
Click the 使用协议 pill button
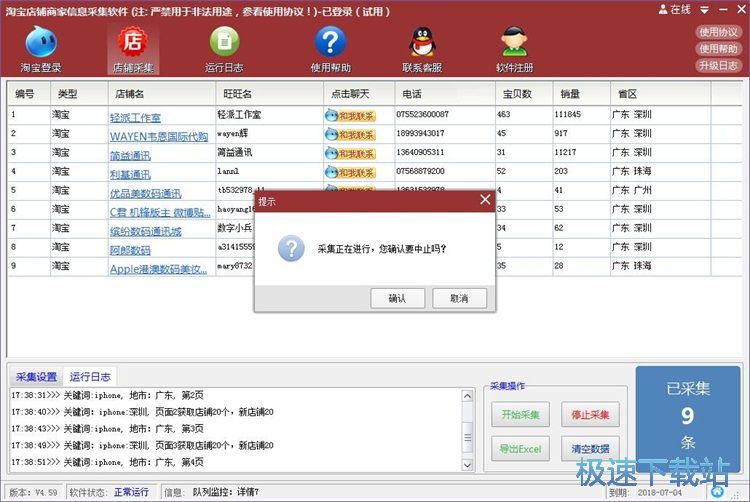[718, 33]
